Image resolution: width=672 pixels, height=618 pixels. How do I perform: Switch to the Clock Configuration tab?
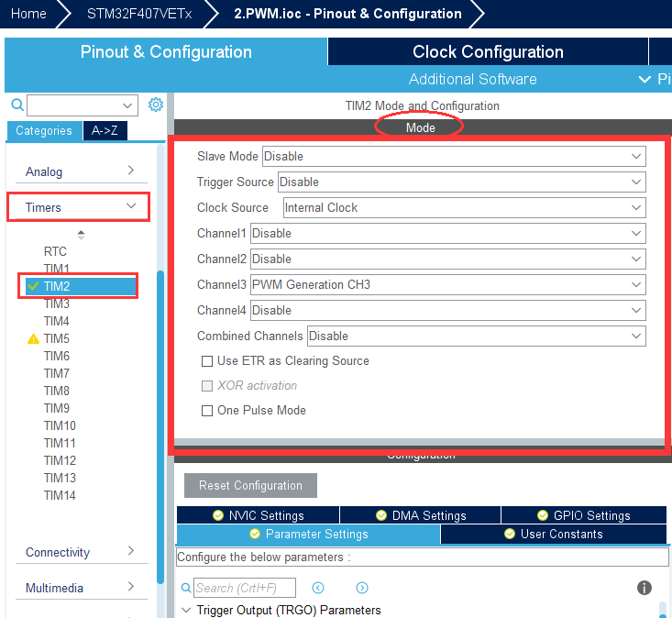coord(488,52)
